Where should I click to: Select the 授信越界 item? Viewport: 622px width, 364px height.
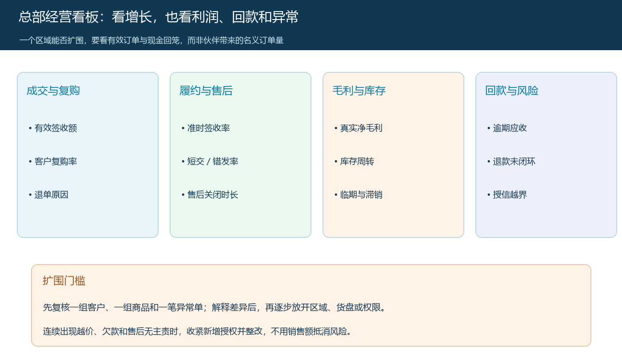coord(507,195)
